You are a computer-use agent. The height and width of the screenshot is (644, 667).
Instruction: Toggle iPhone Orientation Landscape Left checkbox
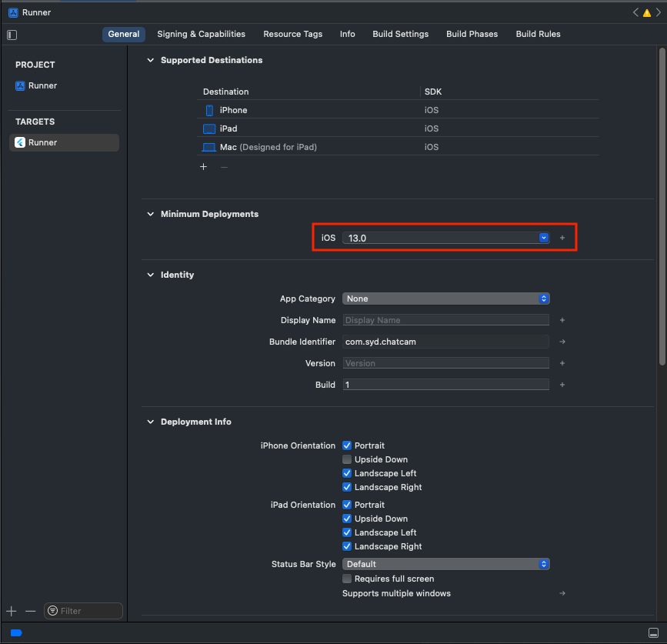click(347, 473)
